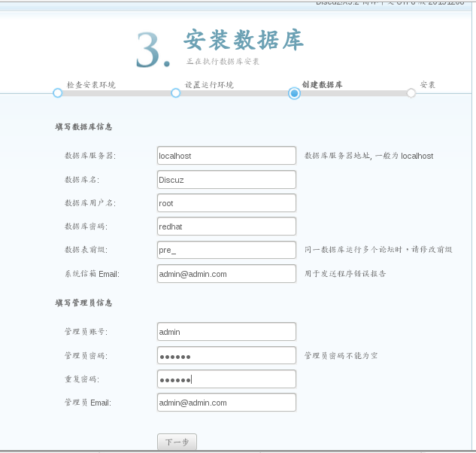Click the 系统信箱 Email input field
The width and height of the screenshot is (476, 453).
click(x=226, y=274)
